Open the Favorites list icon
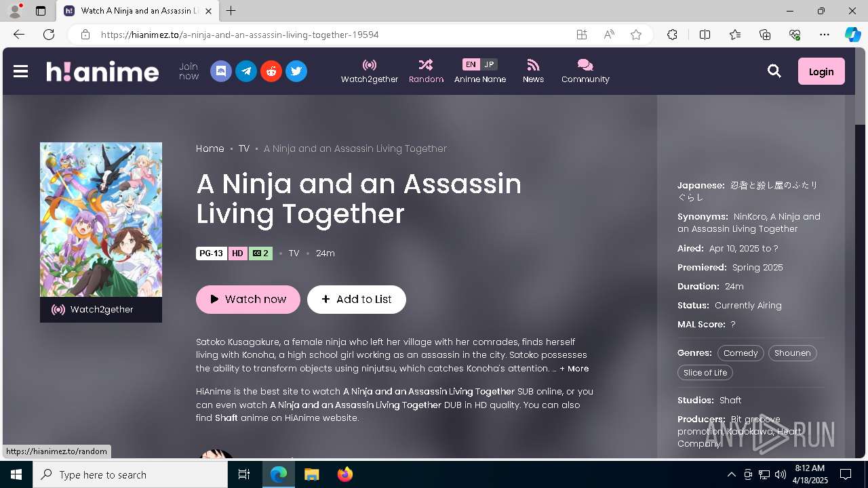The width and height of the screenshot is (868, 488). 735,35
